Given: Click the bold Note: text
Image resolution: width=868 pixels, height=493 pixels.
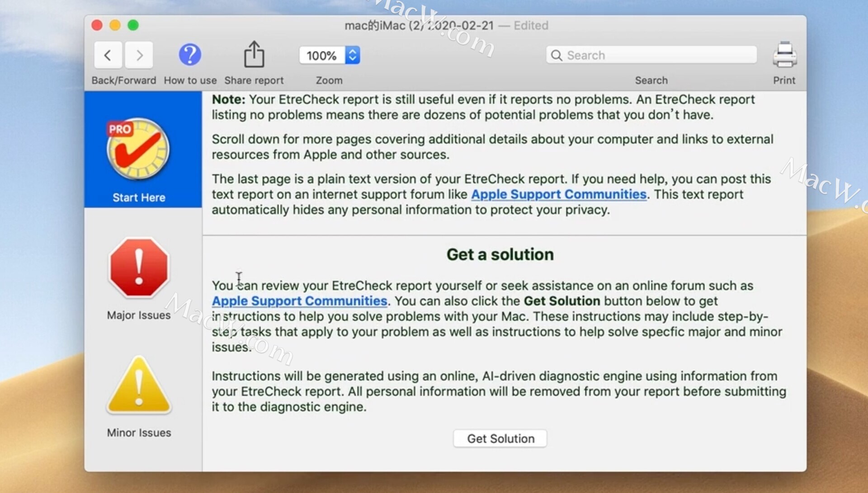Looking at the screenshot, I should [228, 99].
